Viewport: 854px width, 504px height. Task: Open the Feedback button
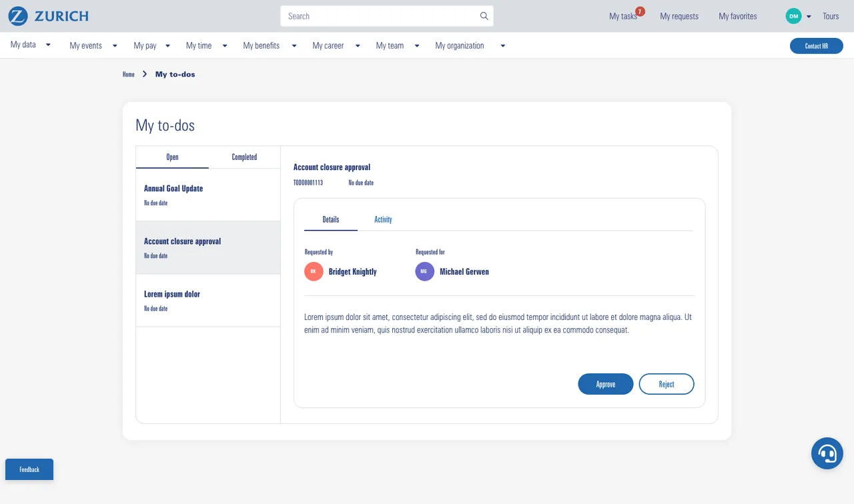pos(29,469)
